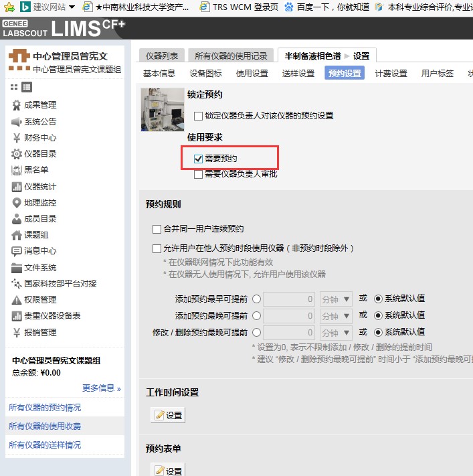Screen dimensions: 473x476
Task: Click the 仪器统计 chart icon
Action: click(17, 187)
